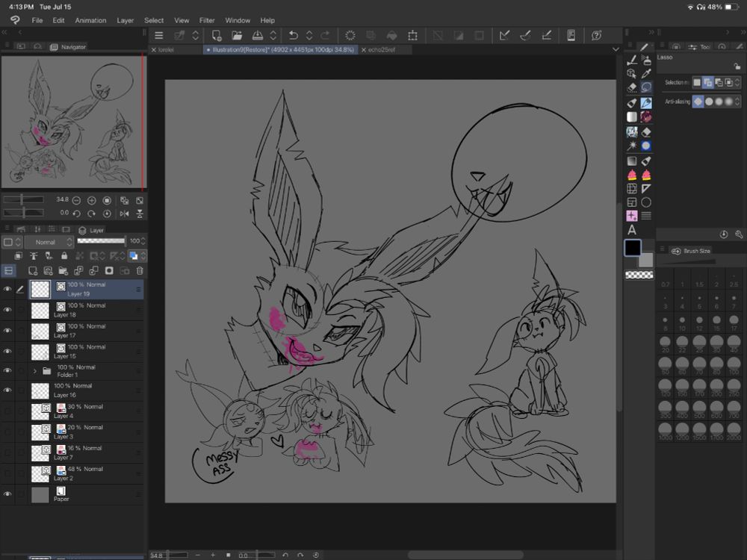Viewport: 747px width, 560px height.
Task: Zoom in using the Navigator plus icon
Action: click(91, 200)
